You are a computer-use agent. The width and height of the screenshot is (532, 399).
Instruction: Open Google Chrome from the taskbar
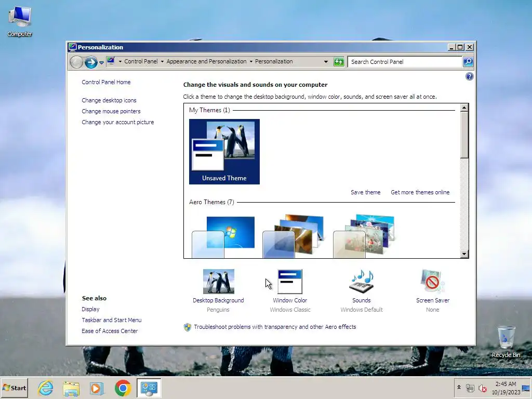click(123, 388)
